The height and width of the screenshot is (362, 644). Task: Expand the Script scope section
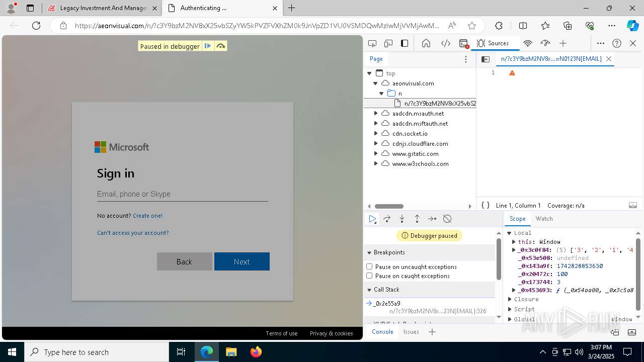point(509,309)
